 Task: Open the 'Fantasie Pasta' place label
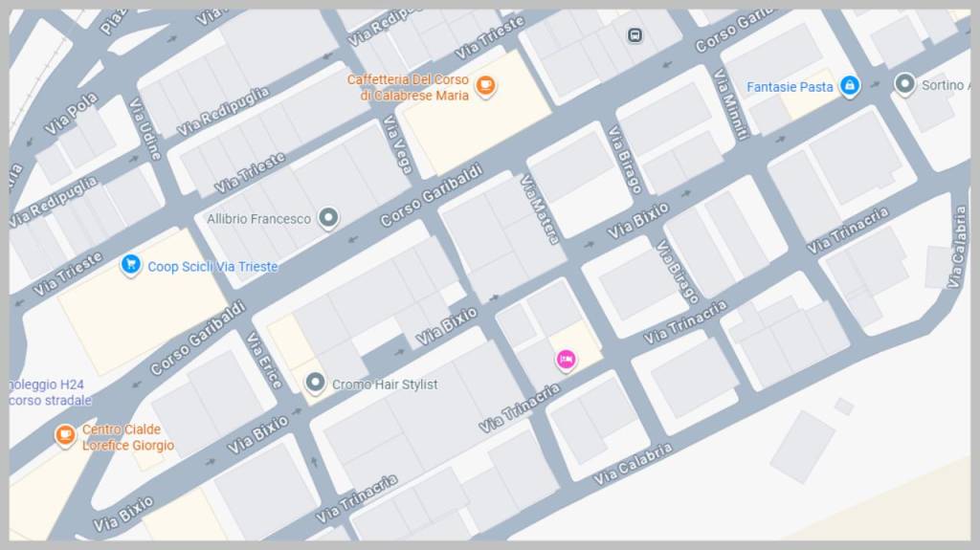(790, 87)
